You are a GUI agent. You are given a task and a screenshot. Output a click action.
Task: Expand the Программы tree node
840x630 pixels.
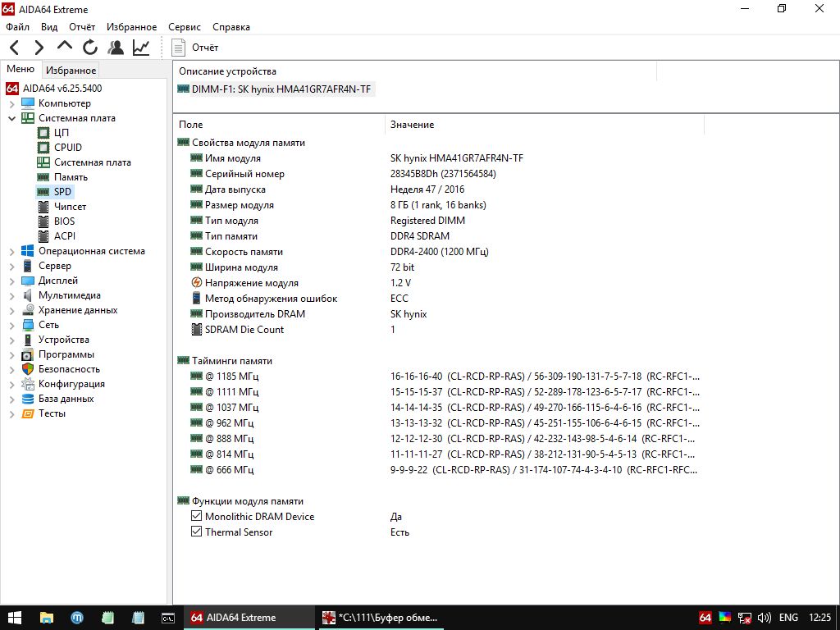pyautogui.click(x=11, y=354)
